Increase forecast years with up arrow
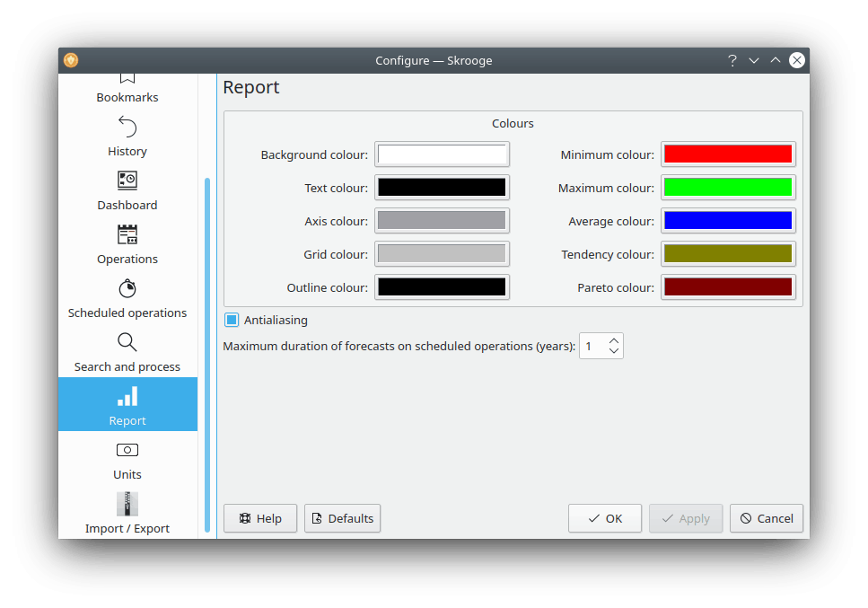 click(614, 340)
